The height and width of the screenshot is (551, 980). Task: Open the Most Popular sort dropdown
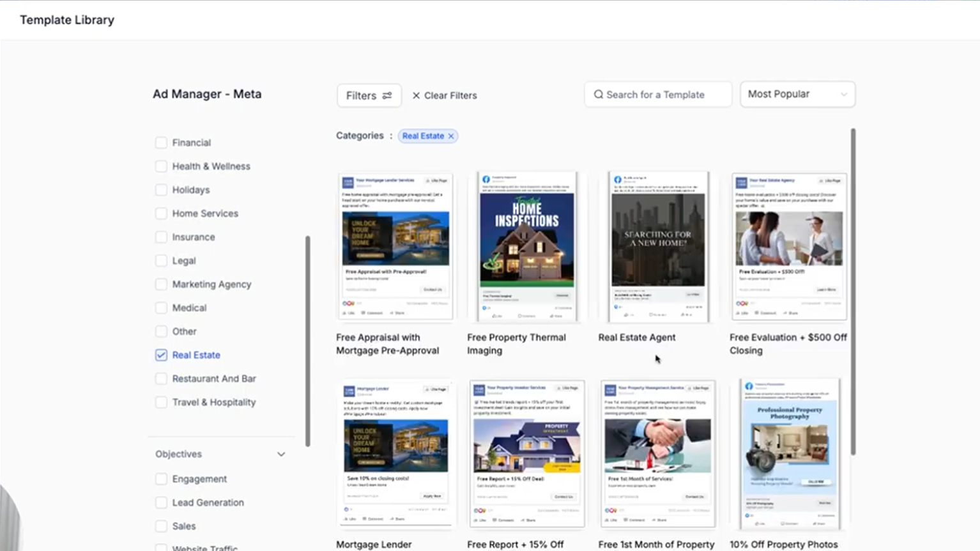coord(797,95)
